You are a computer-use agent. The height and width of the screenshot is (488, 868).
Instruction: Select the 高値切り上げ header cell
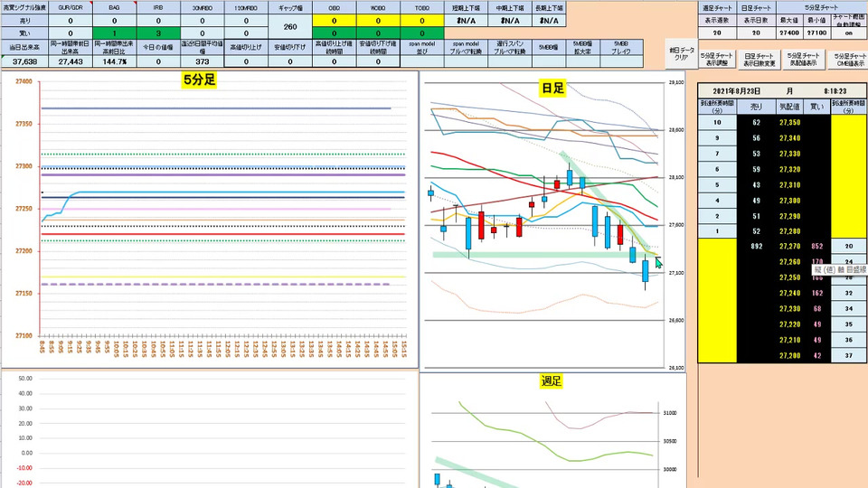[x=246, y=47]
